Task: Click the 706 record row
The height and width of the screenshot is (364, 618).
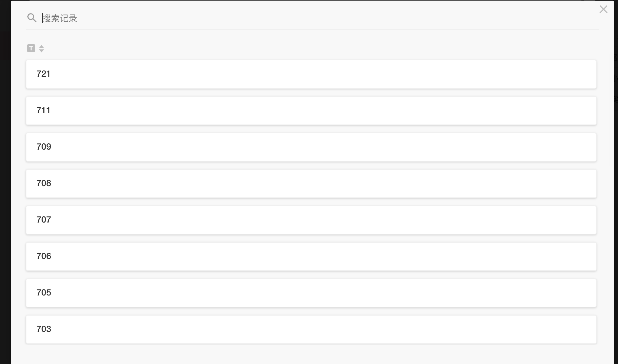Action: [311, 256]
